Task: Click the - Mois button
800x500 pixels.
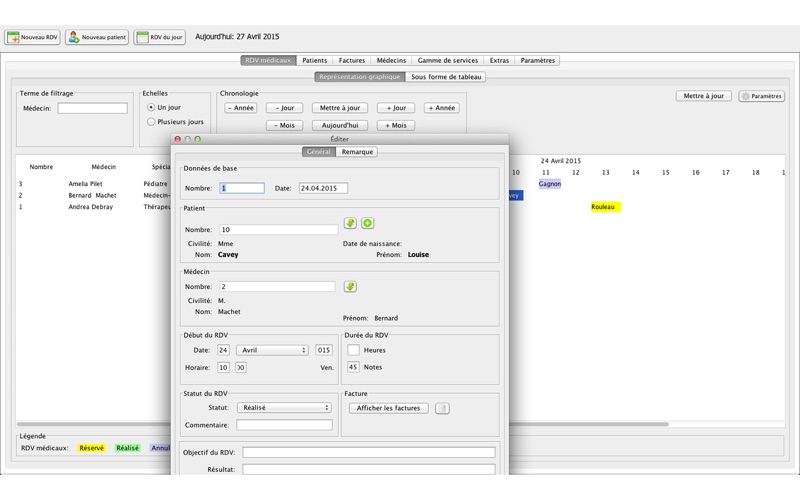Action: click(284, 125)
